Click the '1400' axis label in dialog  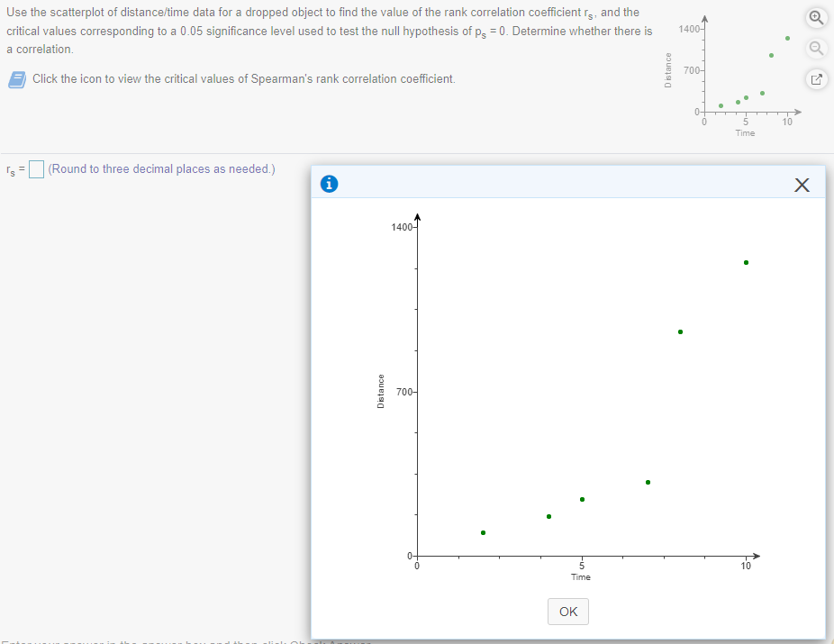402,227
